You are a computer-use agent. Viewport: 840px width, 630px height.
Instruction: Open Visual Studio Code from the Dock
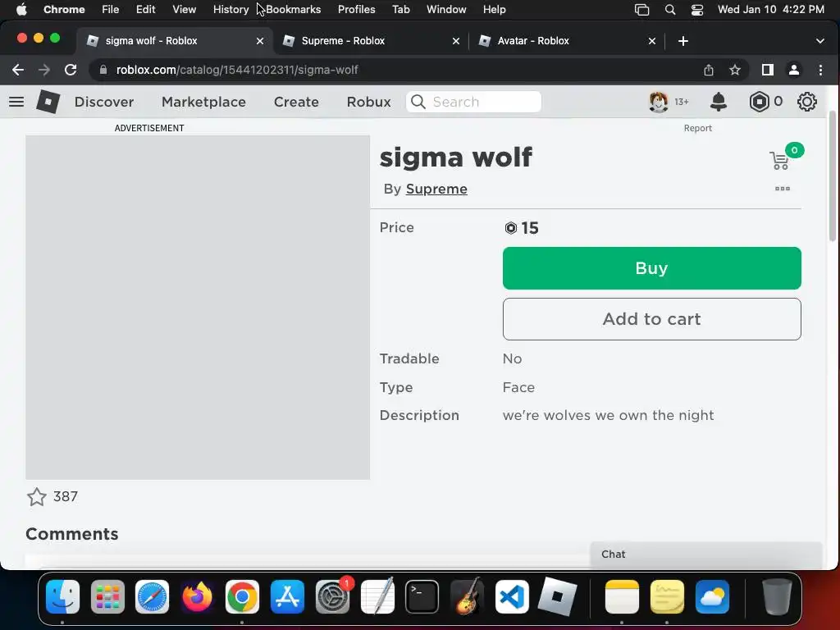(x=512, y=596)
